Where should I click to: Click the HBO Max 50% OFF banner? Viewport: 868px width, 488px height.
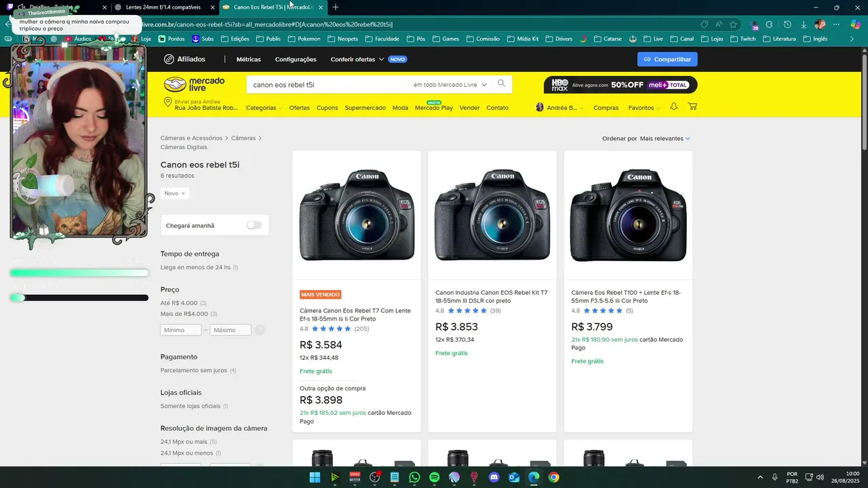[620, 85]
